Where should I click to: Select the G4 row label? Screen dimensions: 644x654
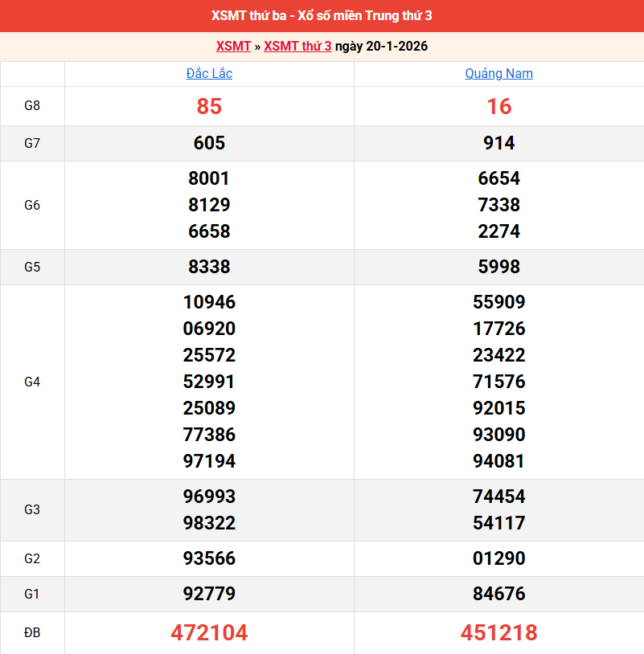click(x=33, y=381)
